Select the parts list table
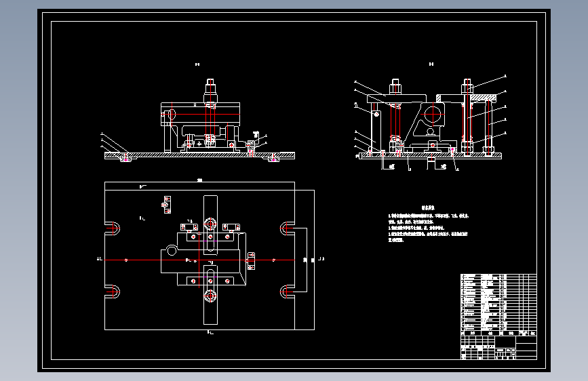 (498, 304)
